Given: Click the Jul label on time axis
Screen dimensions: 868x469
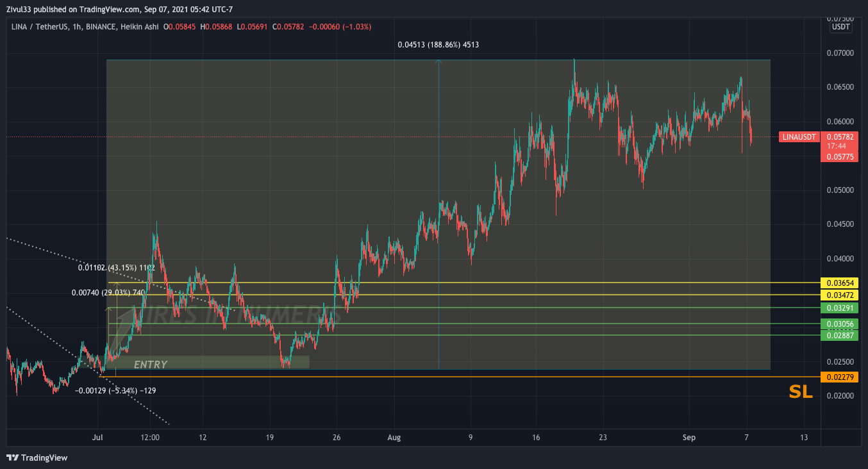Looking at the screenshot, I should pos(98,438).
